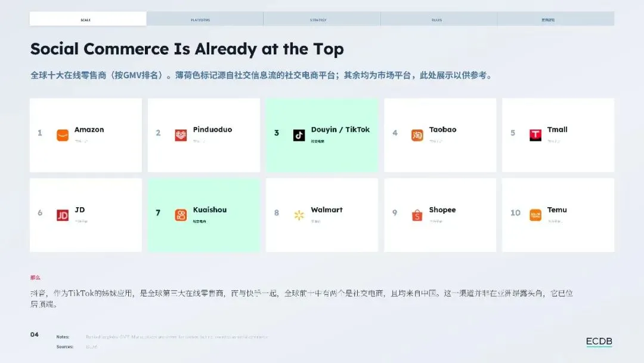Image resolution: width=644 pixels, height=363 pixels.
Task: Click the '社交电商' tag under Kuaishou
Action: pos(199,221)
